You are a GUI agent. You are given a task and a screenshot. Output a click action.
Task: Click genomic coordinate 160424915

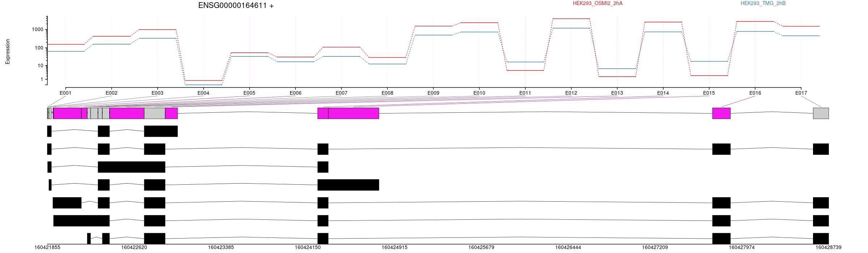(395, 248)
